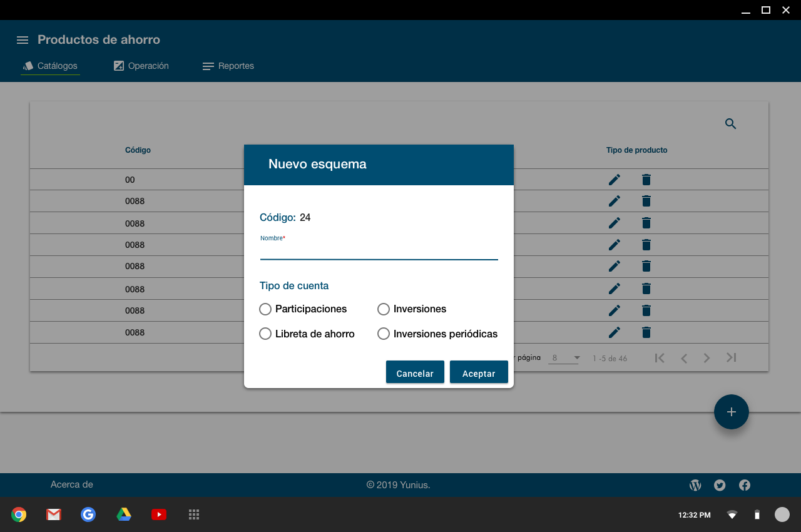Select the Inversiones radio option
The image size is (801, 532).
click(x=384, y=309)
